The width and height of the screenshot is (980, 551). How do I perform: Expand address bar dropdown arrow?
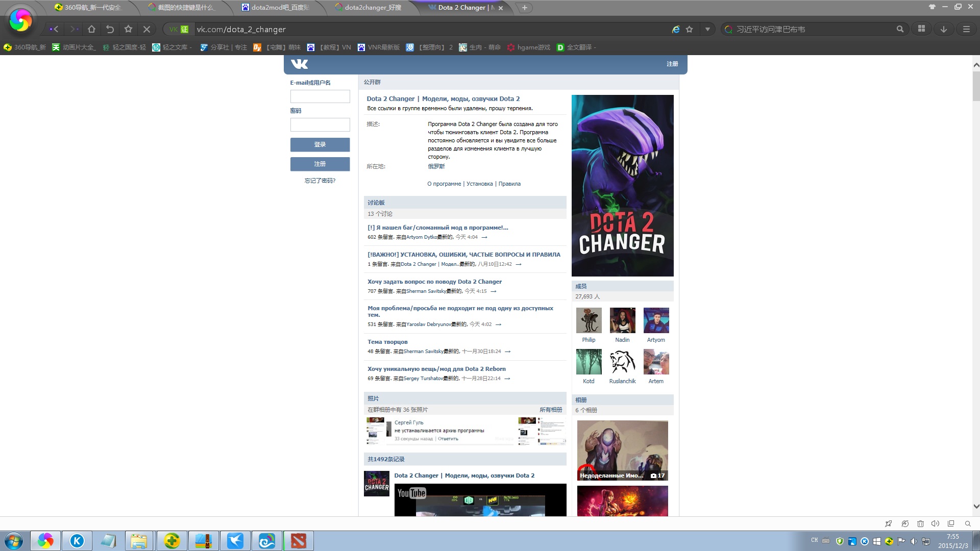tap(707, 29)
